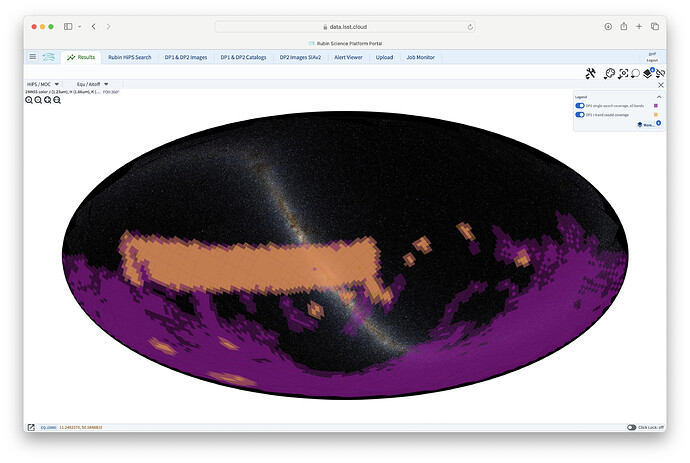690x463 pixels.
Task: Open the Alert Viewer tab
Action: point(349,57)
